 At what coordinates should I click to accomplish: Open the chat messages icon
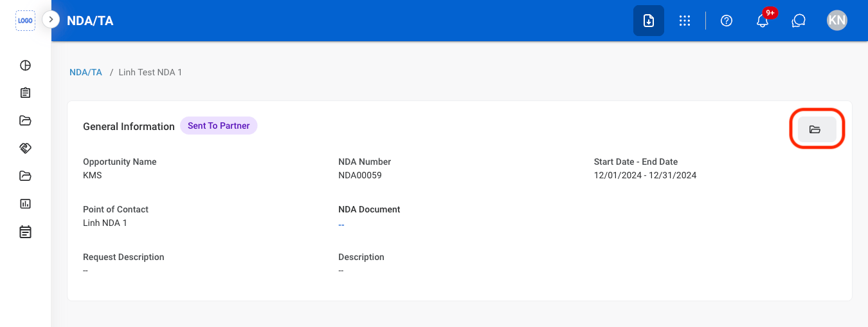(799, 21)
